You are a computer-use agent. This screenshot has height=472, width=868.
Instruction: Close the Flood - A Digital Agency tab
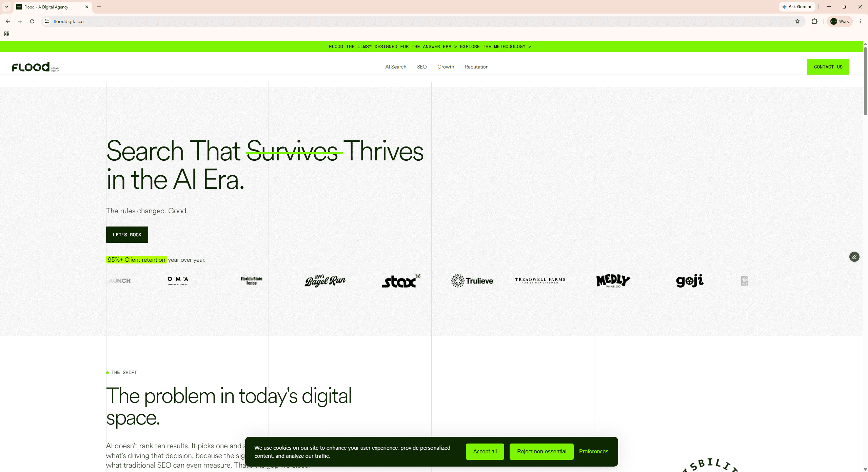[87, 7]
